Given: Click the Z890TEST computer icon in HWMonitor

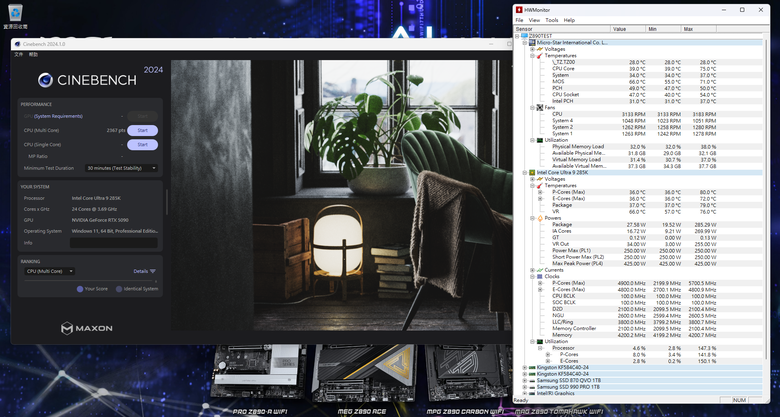Looking at the screenshot, I should click(x=524, y=36).
